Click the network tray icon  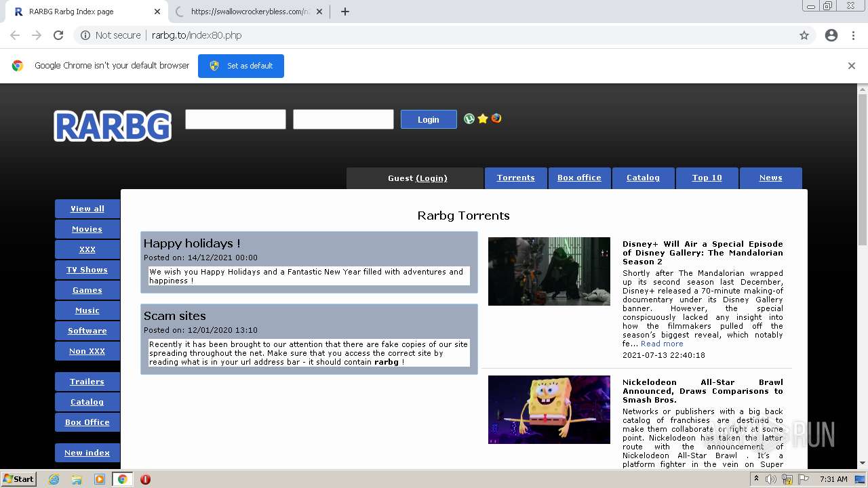pyautogui.click(x=787, y=479)
